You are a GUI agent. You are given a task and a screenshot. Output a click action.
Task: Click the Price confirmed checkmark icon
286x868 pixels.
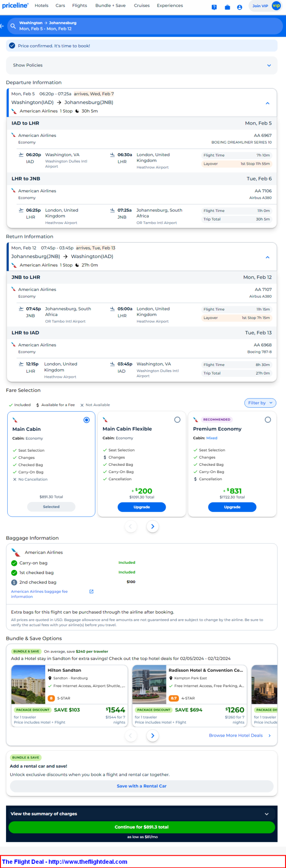click(12, 46)
